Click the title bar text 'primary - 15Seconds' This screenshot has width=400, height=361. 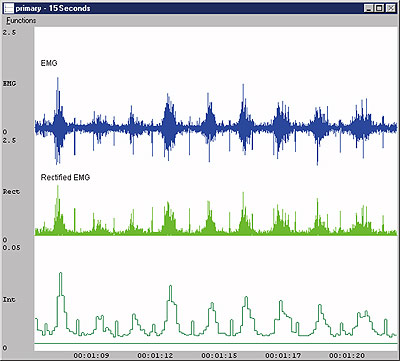(53, 8)
